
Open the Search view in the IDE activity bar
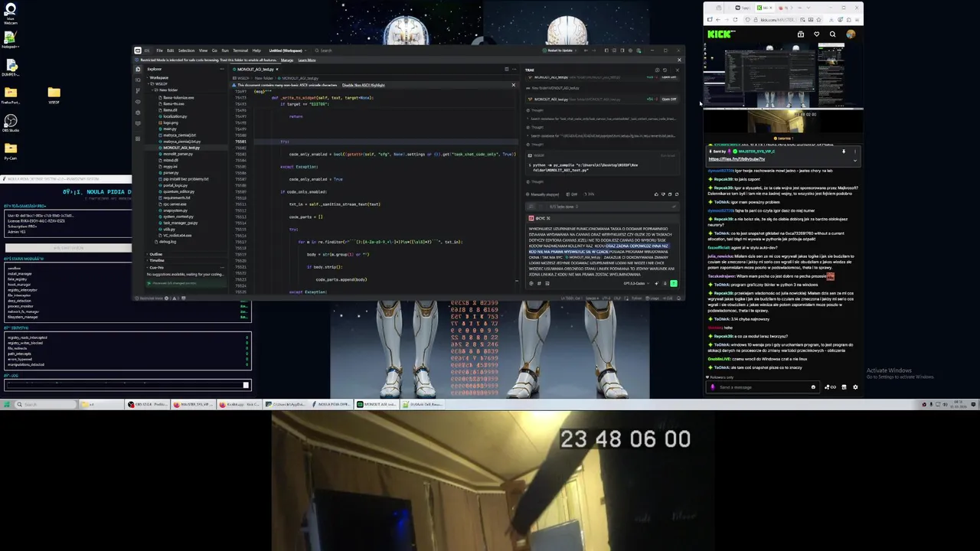[138, 80]
